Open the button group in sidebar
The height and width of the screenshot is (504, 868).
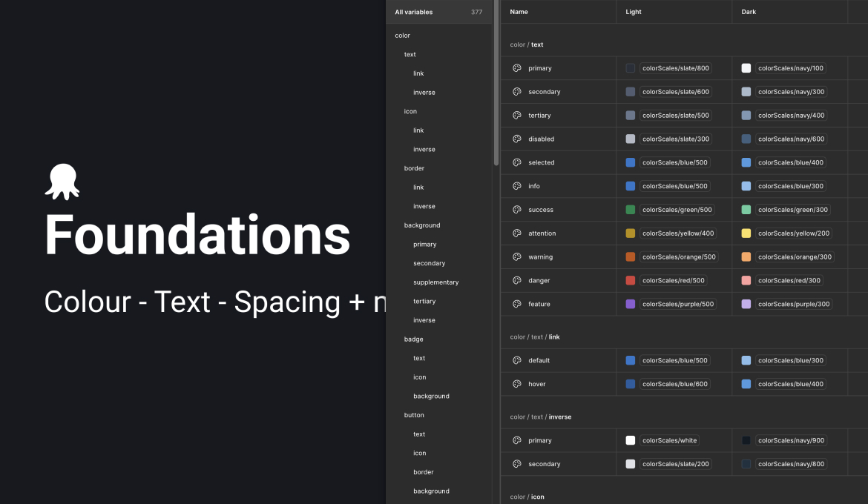tap(414, 415)
